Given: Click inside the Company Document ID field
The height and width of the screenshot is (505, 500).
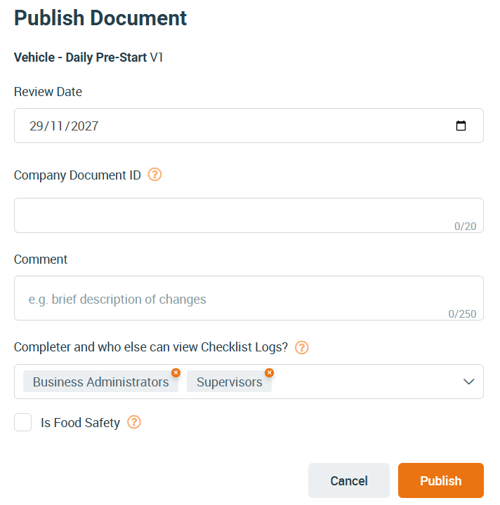Looking at the screenshot, I should coord(249,215).
